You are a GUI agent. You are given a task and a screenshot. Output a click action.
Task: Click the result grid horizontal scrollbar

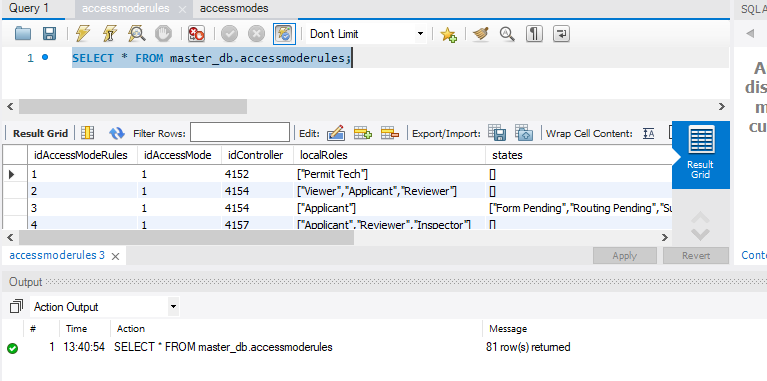186,238
